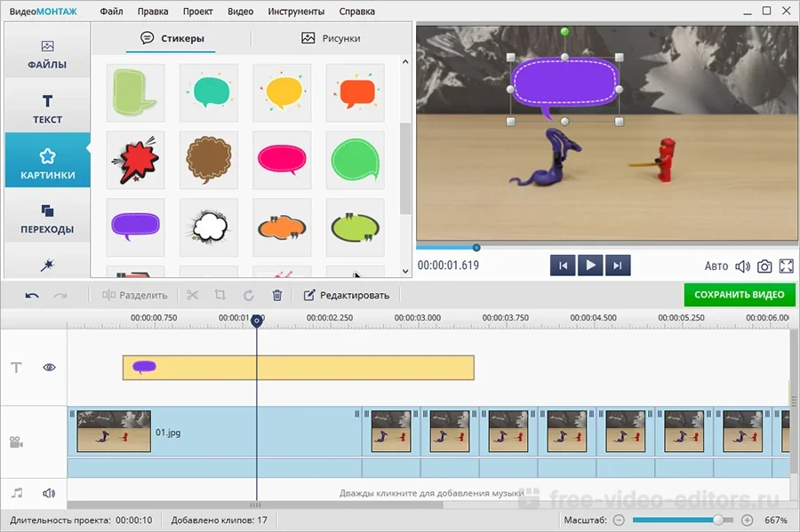The image size is (800, 532).
Task: Click the Масштаб zoom slider handle
Action: pos(729,520)
